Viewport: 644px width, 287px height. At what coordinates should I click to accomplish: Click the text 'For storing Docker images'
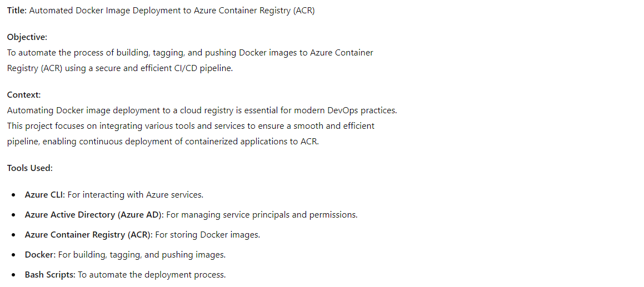coord(207,235)
